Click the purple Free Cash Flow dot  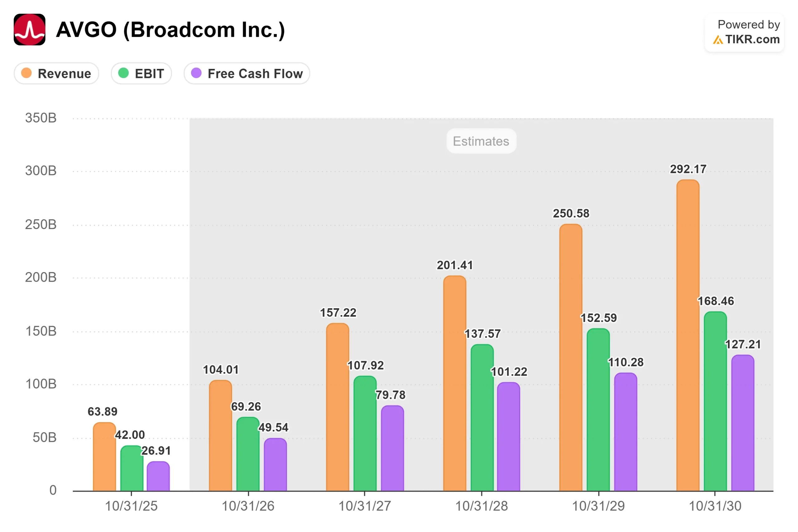click(x=196, y=73)
